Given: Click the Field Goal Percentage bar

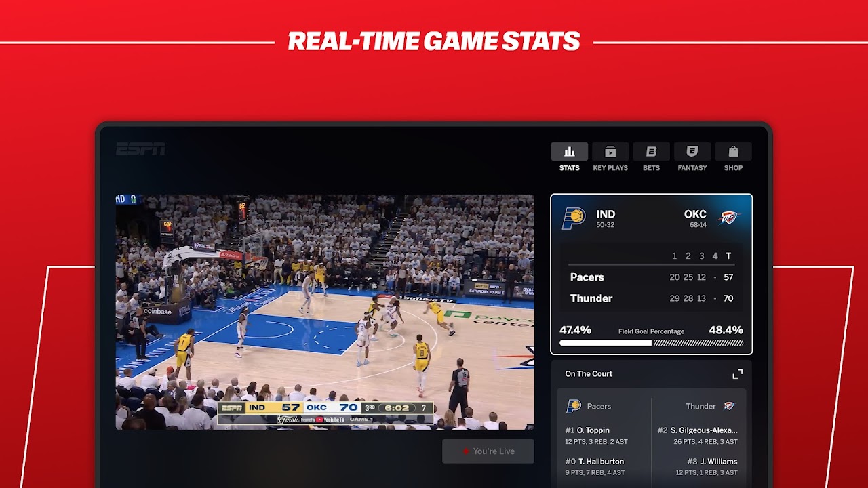Looking at the screenshot, I should [651, 343].
